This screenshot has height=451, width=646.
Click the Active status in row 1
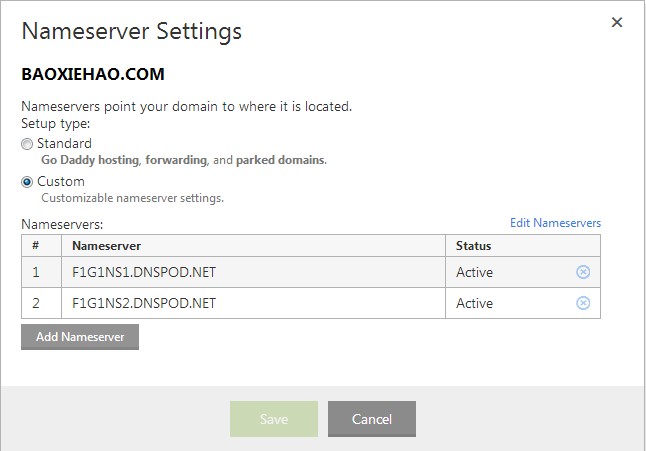[474, 272]
